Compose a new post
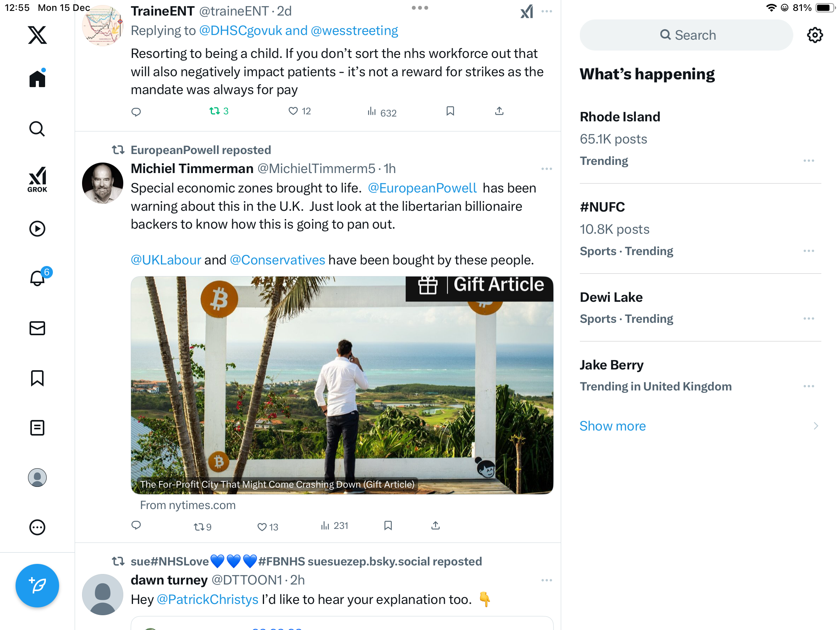The height and width of the screenshot is (630, 840). coord(37,585)
